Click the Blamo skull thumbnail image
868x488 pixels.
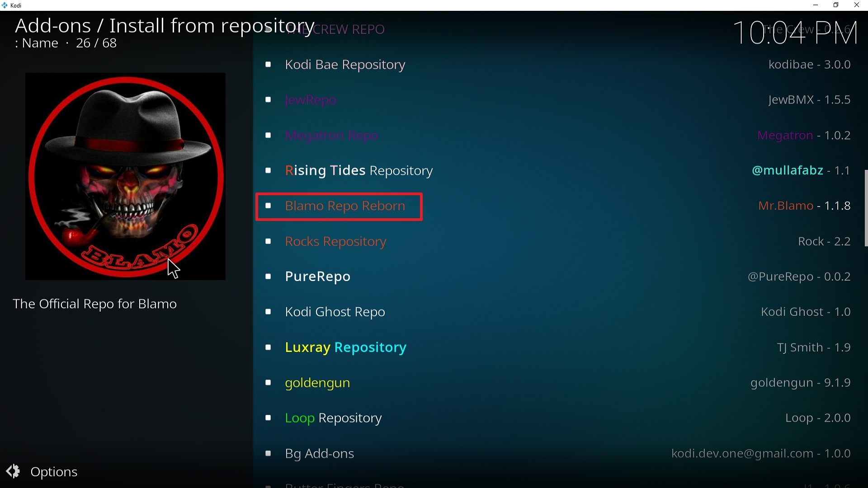click(x=125, y=176)
